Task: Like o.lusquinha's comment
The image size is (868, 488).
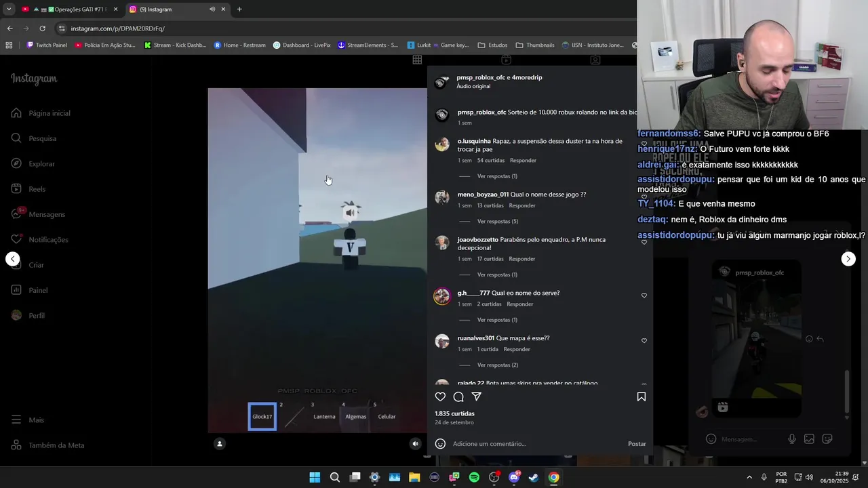Action: (644, 144)
